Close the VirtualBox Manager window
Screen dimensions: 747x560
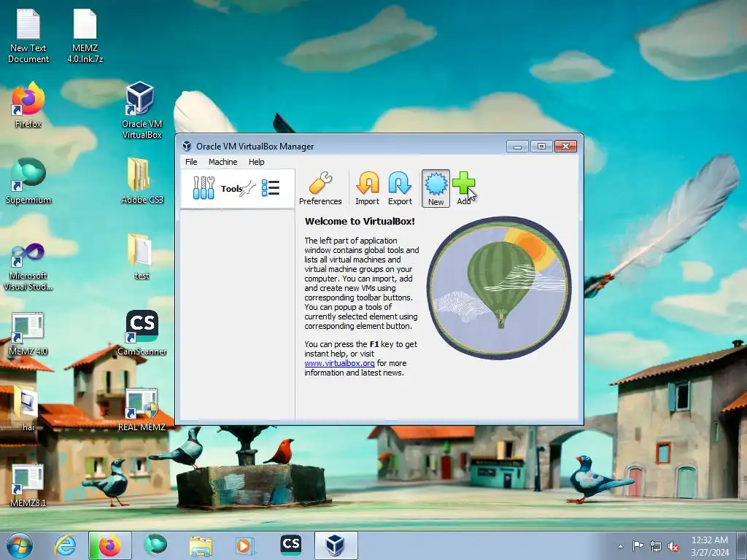(565, 146)
